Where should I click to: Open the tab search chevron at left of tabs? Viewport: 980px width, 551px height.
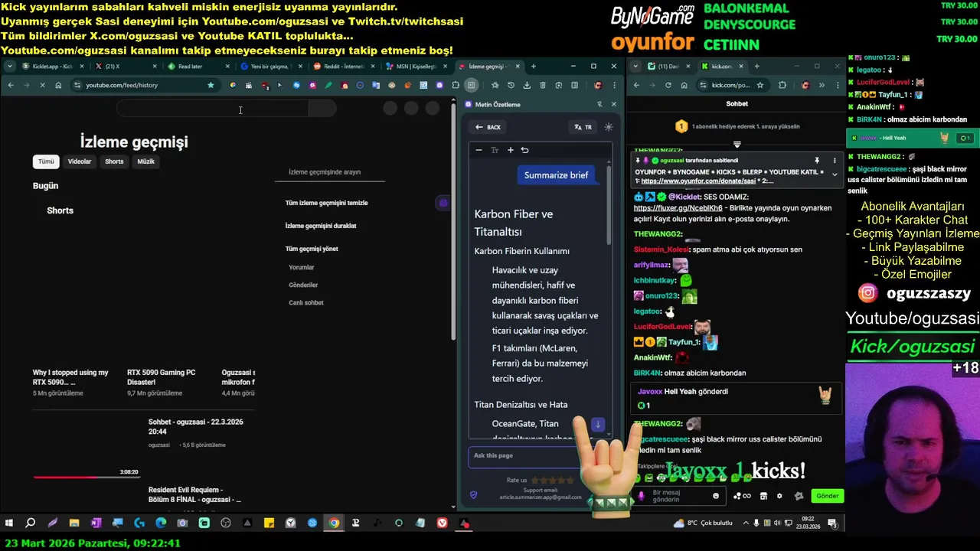tap(9, 67)
